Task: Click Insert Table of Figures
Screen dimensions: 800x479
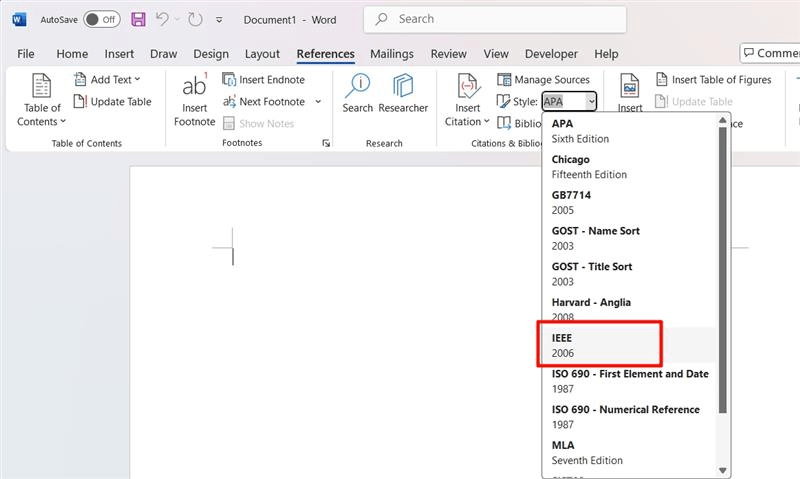Action: coord(713,80)
